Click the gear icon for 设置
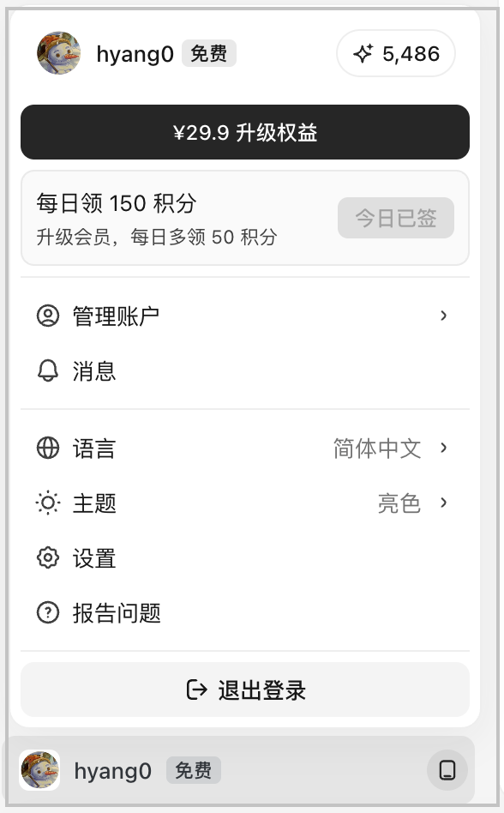 pyautogui.click(x=48, y=558)
